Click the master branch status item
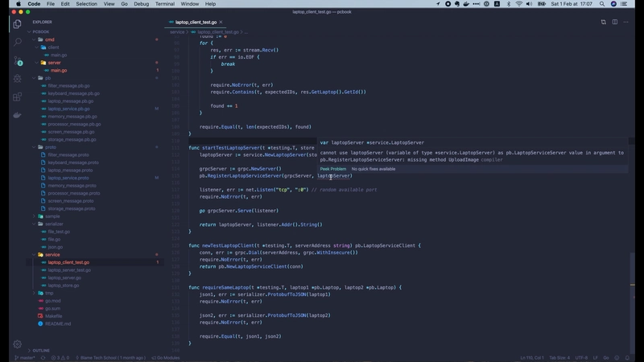 [25, 358]
